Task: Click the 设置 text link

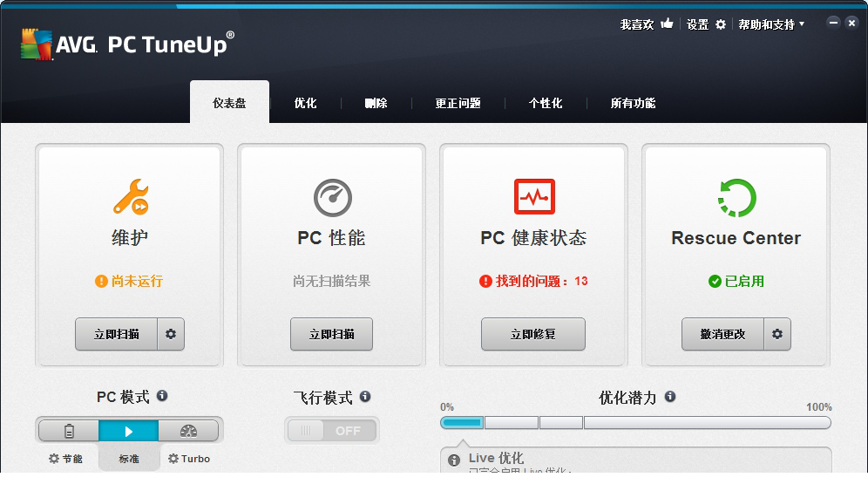Action: click(x=697, y=24)
